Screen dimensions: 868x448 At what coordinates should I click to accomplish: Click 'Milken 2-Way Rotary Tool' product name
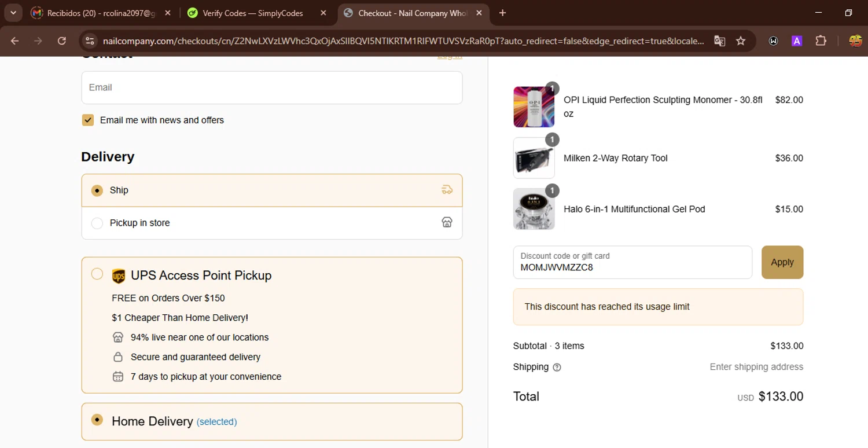616,158
